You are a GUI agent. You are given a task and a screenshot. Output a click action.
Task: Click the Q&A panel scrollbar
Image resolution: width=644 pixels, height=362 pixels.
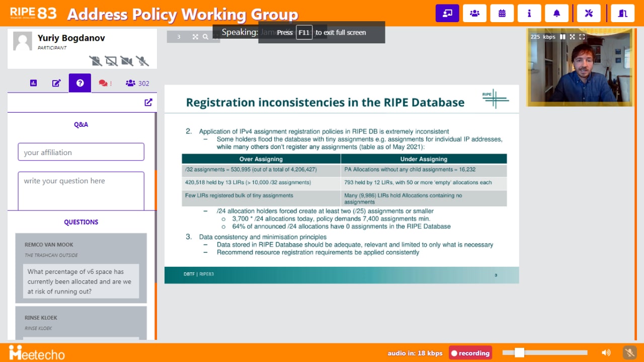point(155,141)
